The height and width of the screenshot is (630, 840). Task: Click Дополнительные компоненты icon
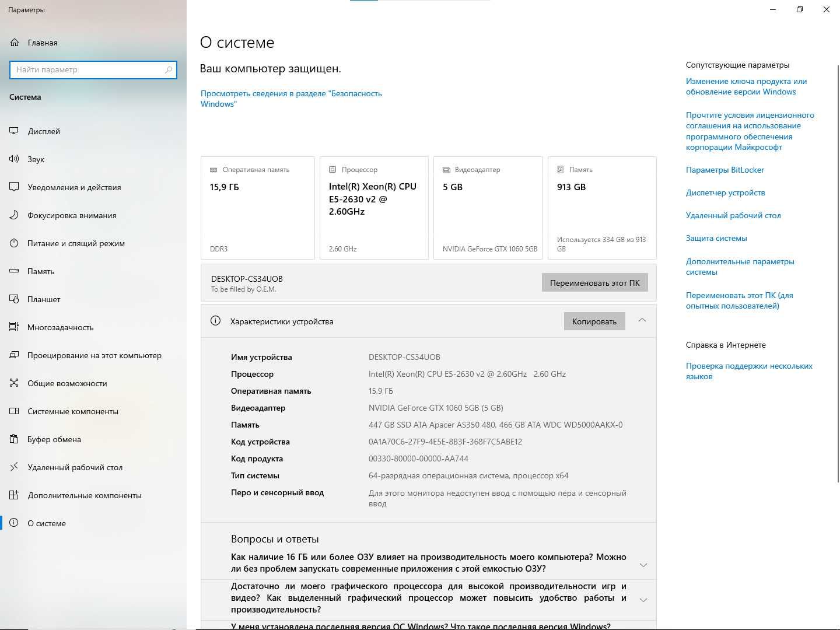click(14, 495)
